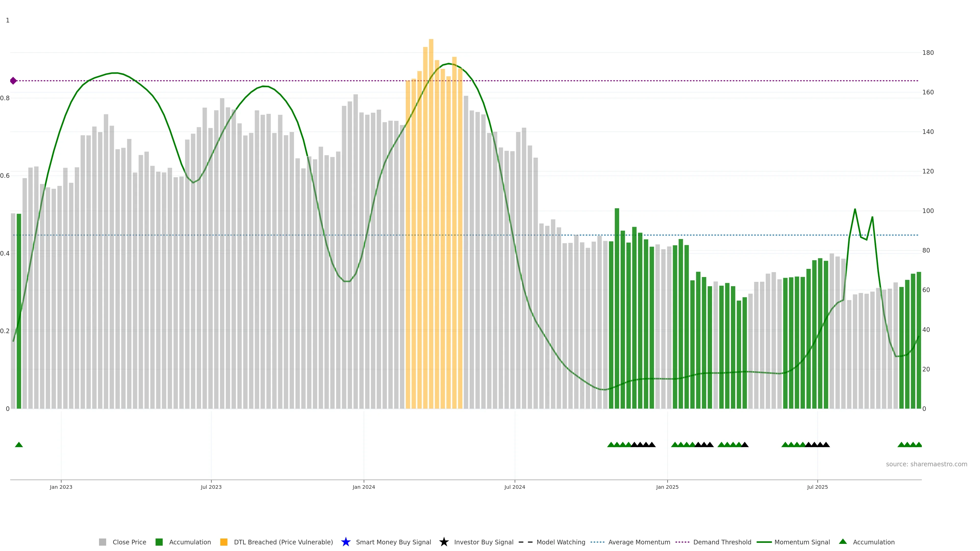Viewport: 980px width, 551px height.
Task: Click the green Accumulation triangle legend icon
Action: tap(843, 542)
